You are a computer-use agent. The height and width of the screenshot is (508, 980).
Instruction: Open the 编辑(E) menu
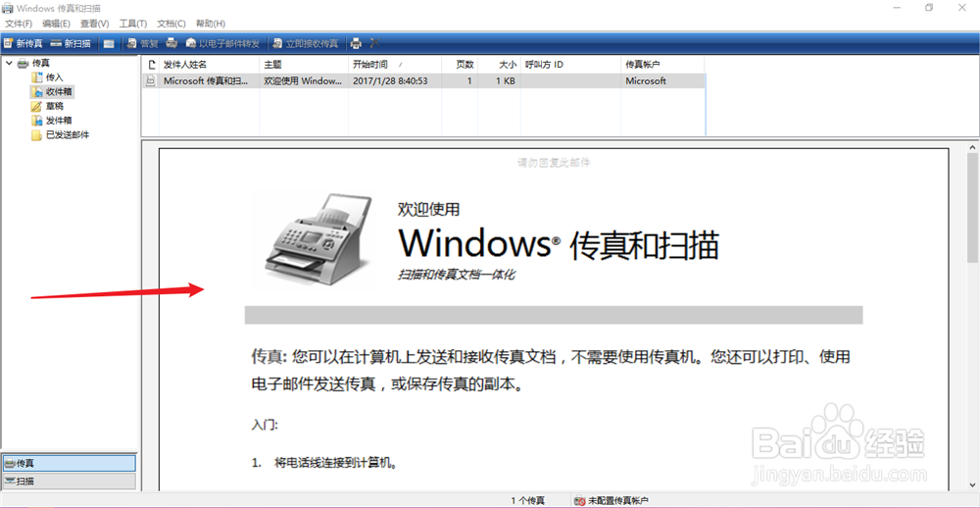pyautogui.click(x=56, y=24)
